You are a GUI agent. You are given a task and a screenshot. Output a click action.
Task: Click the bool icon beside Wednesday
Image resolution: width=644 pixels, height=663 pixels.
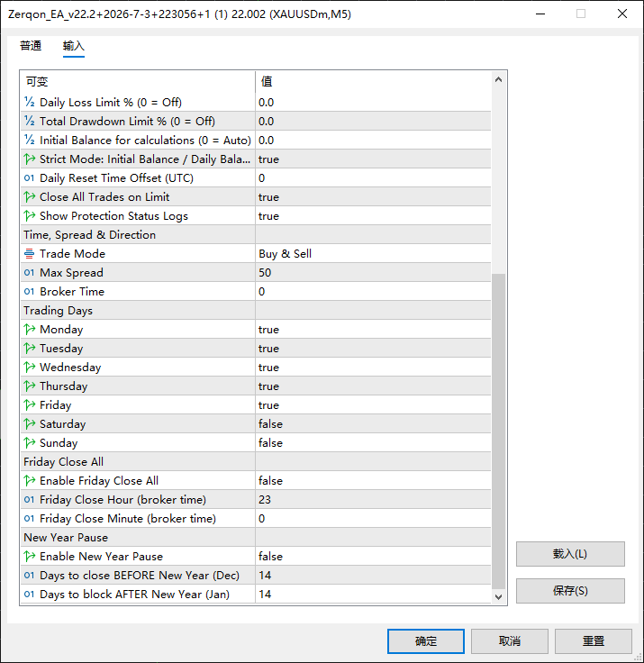pos(29,367)
